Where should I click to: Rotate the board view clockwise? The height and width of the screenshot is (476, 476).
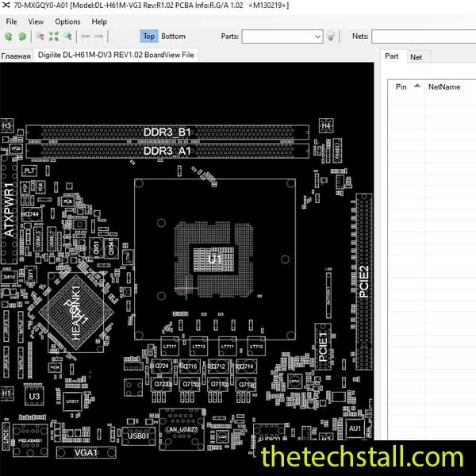coord(22,36)
